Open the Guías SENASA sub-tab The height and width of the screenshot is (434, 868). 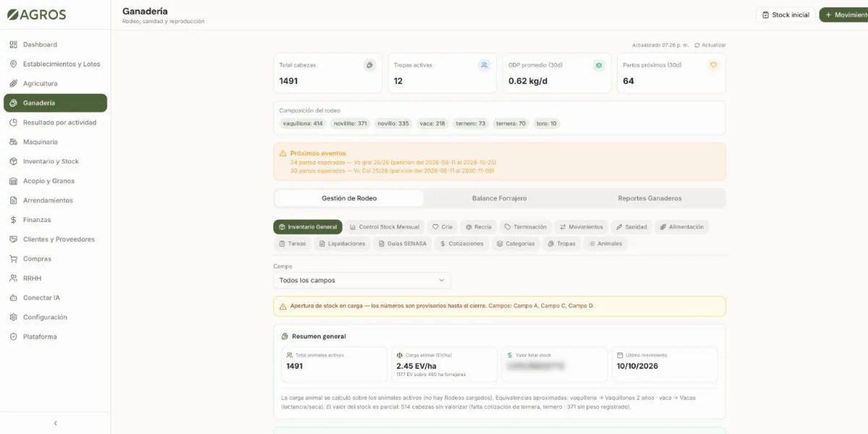click(403, 244)
